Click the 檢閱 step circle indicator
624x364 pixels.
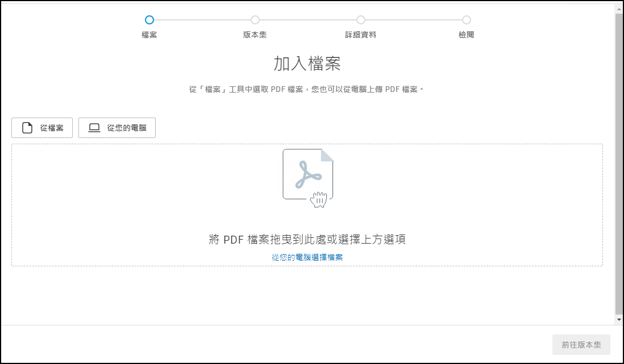[x=467, y=19]
